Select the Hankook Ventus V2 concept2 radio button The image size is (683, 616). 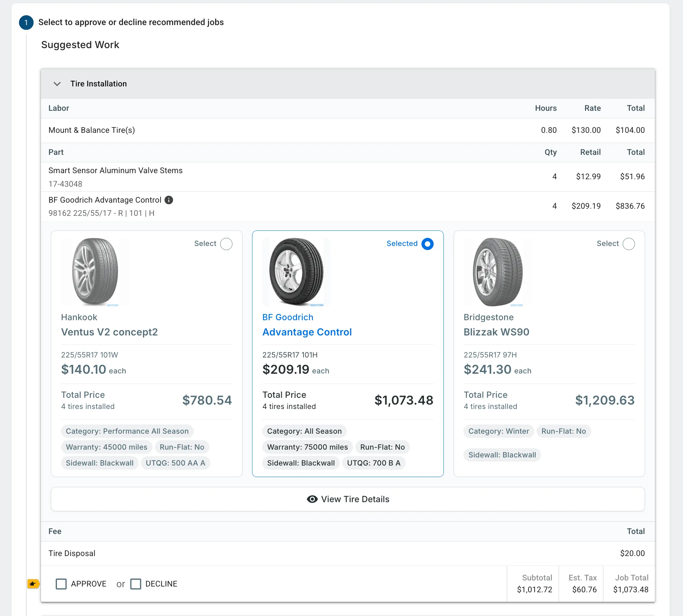226,244
